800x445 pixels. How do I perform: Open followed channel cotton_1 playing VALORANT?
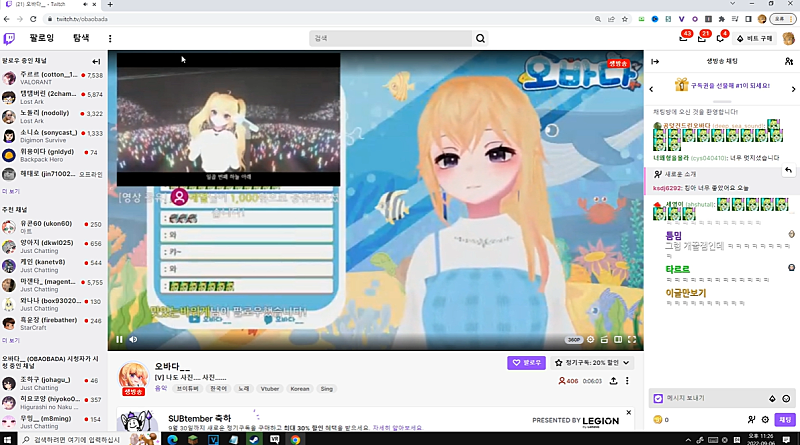(x=53, y=78)
